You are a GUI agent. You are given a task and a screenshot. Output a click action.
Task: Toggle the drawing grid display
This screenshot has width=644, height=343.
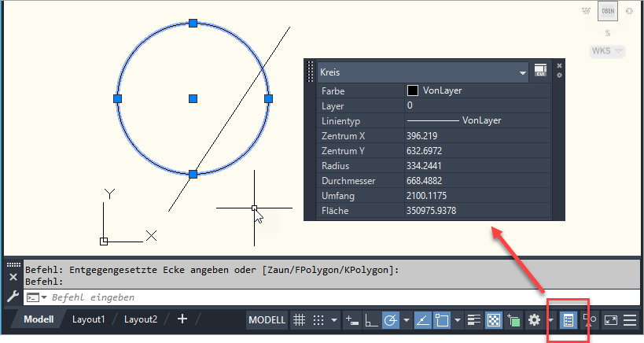(x=299, y=319)
